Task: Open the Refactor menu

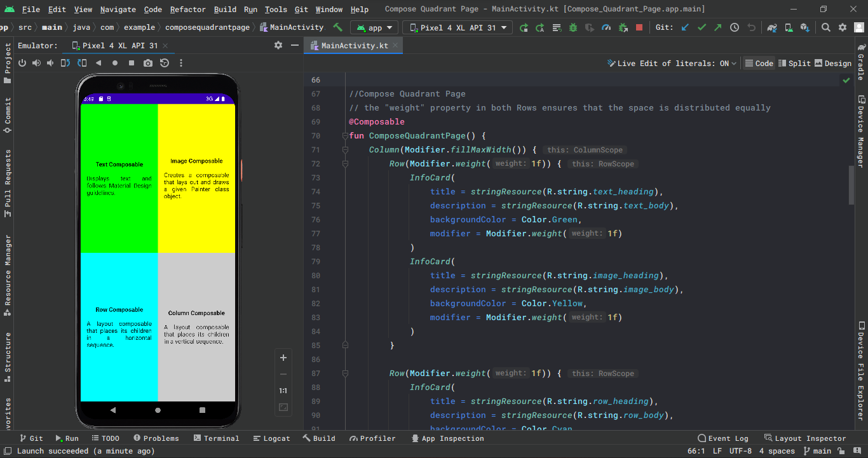Action: pyautogui.click(x=187, y=9)
